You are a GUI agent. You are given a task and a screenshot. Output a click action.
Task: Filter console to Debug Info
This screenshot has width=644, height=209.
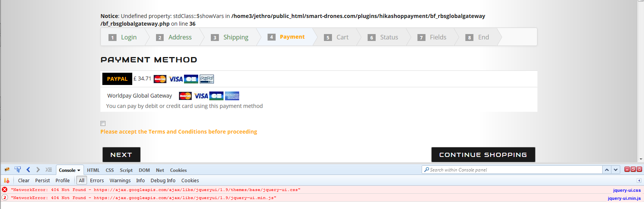point(163,180)
